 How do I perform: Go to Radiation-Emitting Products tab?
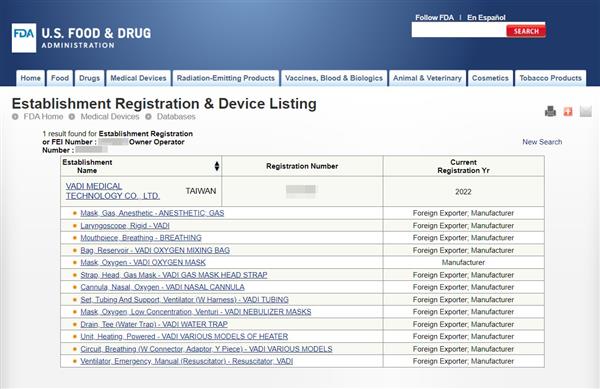(x=226, y=78)
